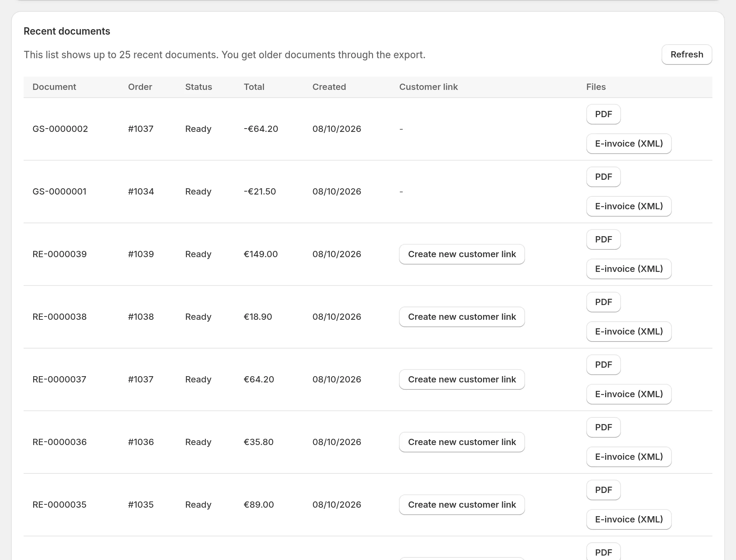Click order #1039
This screenshot has width=736, height=560.
click(x=141, y=254)
